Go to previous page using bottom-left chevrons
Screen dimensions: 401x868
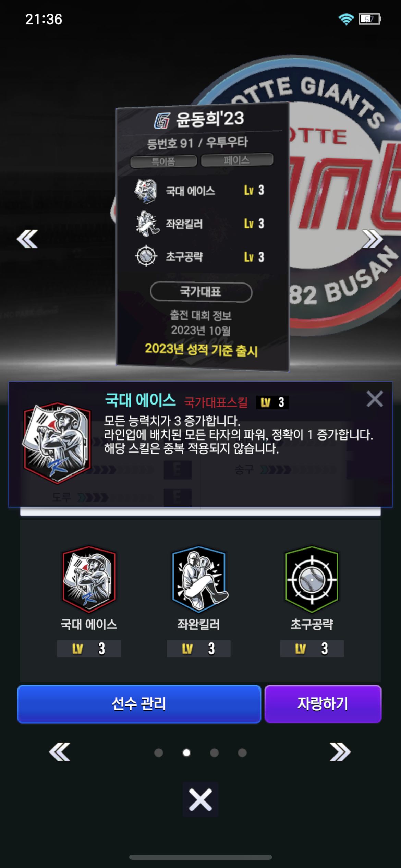[60, 752]
